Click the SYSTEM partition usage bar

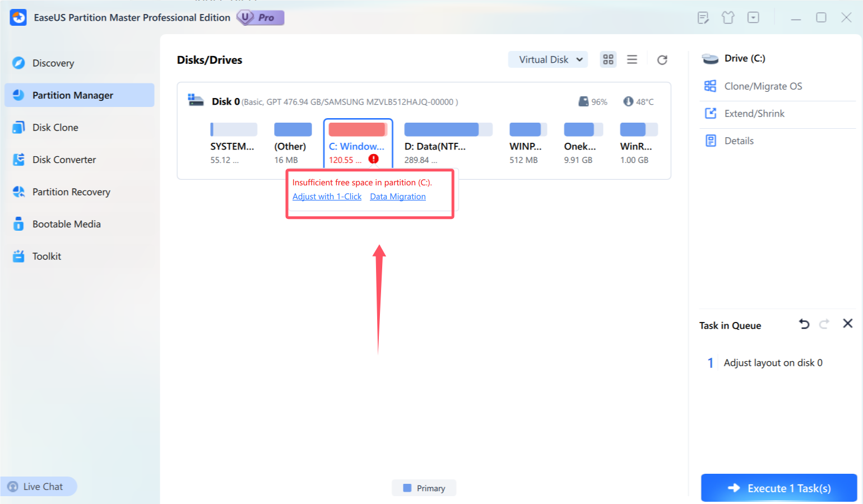tap(234, 129)
